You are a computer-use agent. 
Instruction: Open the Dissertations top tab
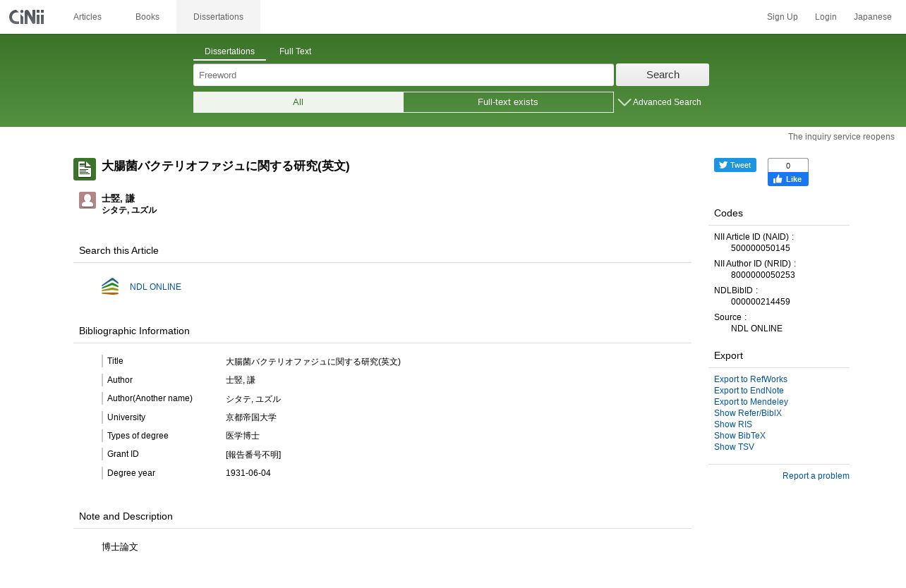tap(218, 17)
